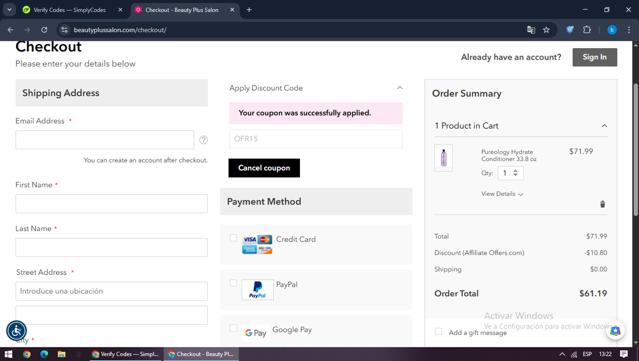Image resolution: width=639 pixels, height=361 pixels.
Task: Click the discount amount -$10.80
Action: 595,253
